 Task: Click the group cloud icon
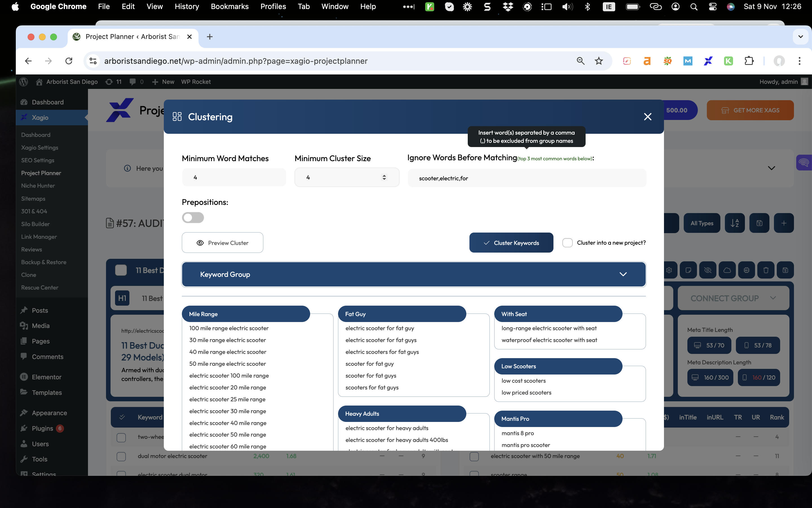(x=727, y=270)
